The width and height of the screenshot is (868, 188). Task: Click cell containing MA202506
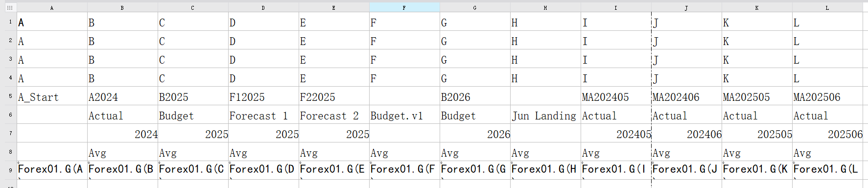pos(827,96)
